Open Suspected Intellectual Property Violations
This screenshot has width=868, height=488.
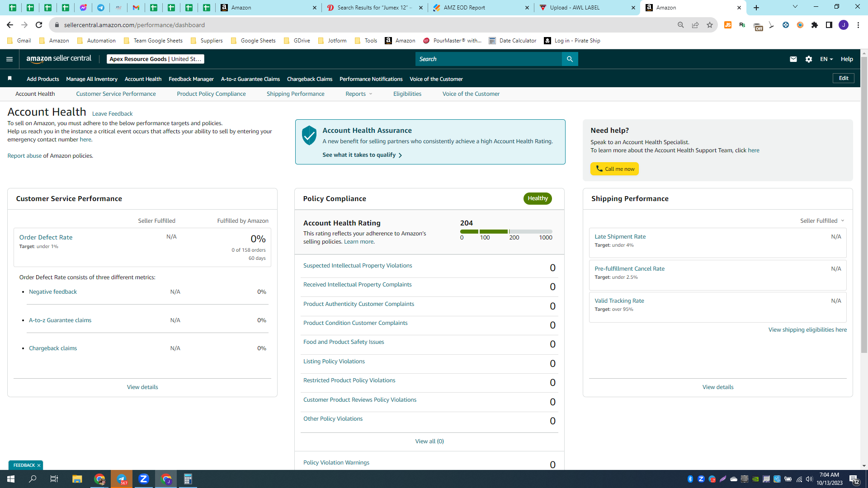pyautogui.click(x=358, y=266)
